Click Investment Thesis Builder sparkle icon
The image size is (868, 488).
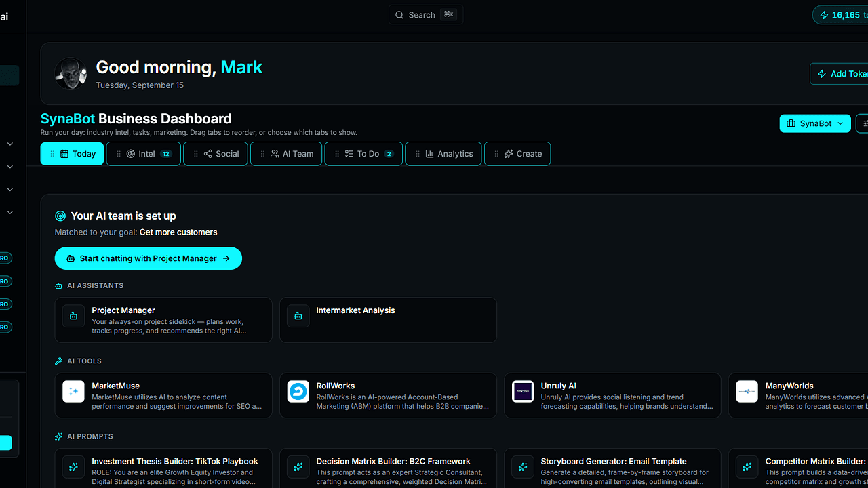73,467
